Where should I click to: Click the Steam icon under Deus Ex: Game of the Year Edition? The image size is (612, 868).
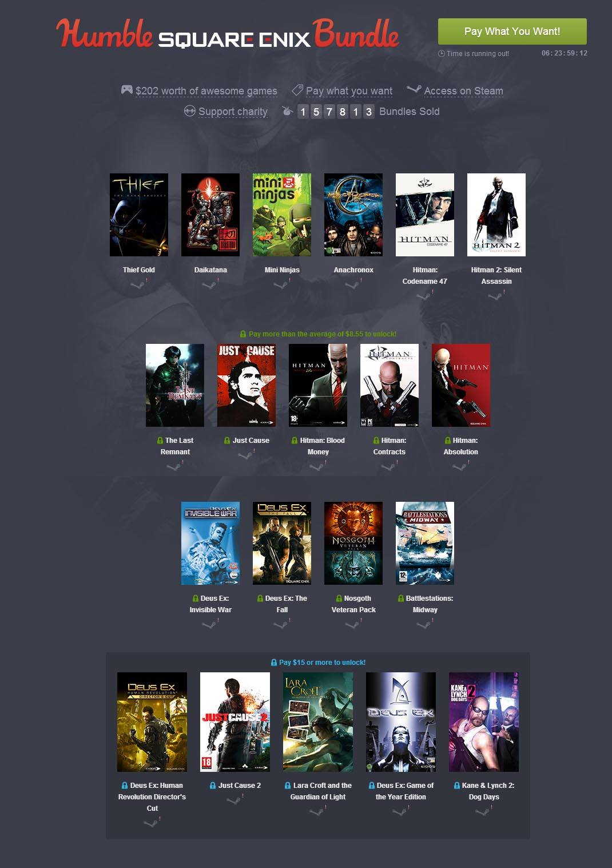(399, 811)
